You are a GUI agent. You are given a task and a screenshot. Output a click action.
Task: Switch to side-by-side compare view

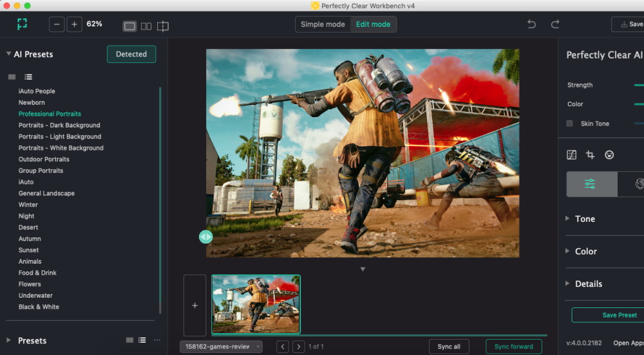(x=146, y=26)
